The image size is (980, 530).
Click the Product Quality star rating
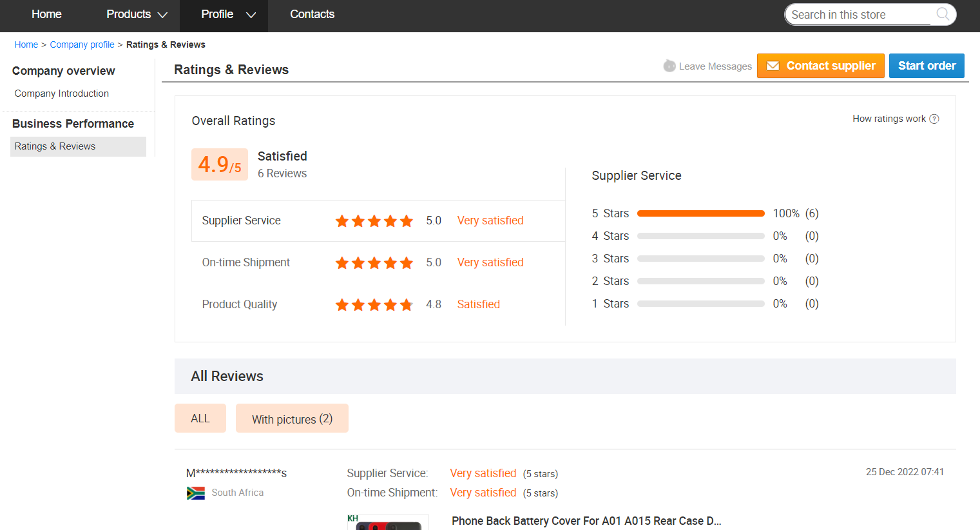click(374, 305)
